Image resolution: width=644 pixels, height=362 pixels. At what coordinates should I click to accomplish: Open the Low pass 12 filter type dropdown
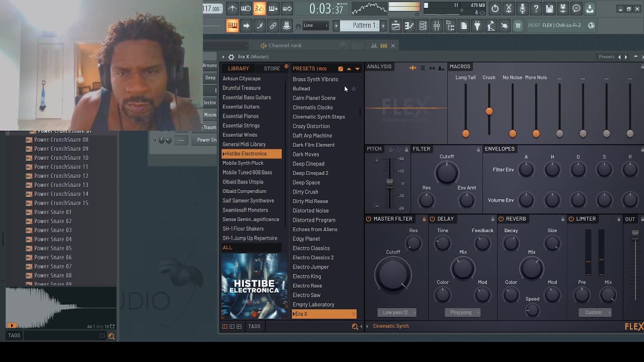(x=397, y=312)
